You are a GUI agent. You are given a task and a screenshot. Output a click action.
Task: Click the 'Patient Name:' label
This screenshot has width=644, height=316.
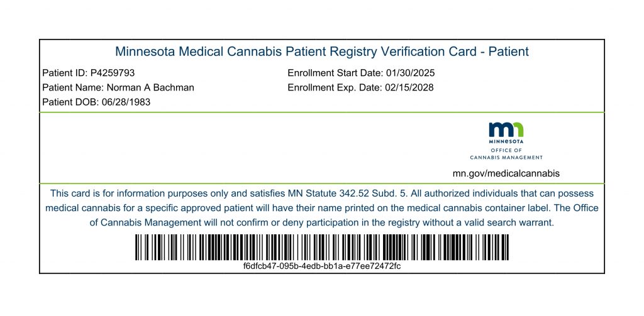pyautogui.click(x=69, y=88)
